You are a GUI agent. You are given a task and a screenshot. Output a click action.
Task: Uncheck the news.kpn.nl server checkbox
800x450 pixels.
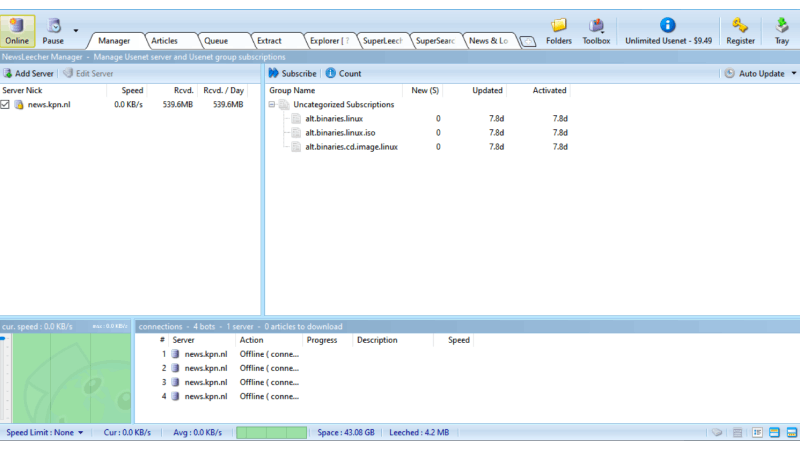click(5, 105)
